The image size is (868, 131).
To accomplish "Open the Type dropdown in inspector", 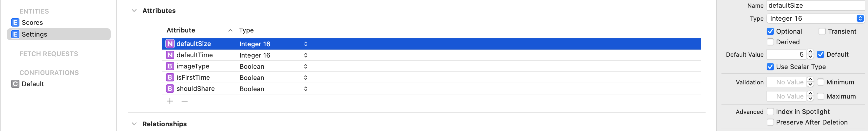I will tap(815, 19).
